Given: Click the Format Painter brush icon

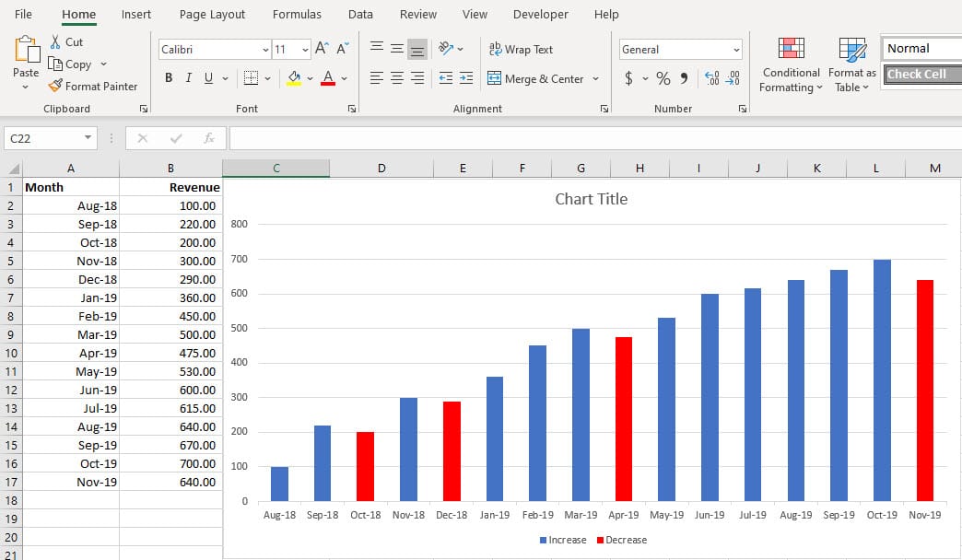Looking at the screenshot, I should coord(56,86).
